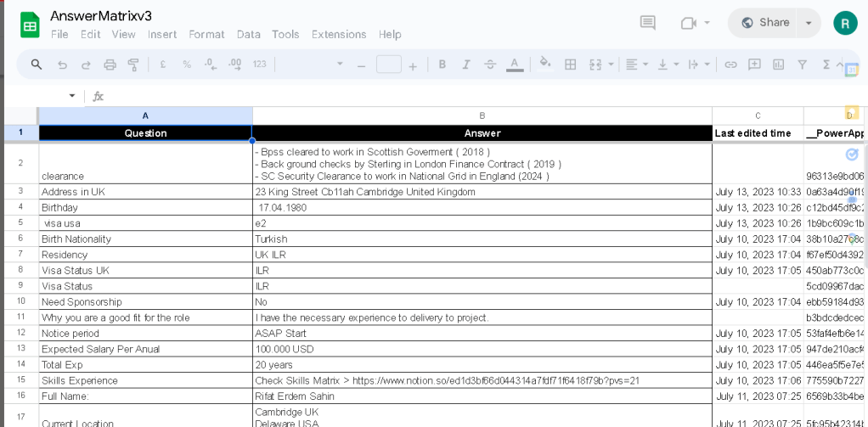
Task: Open the borders tool
Action: click(570, 65)
